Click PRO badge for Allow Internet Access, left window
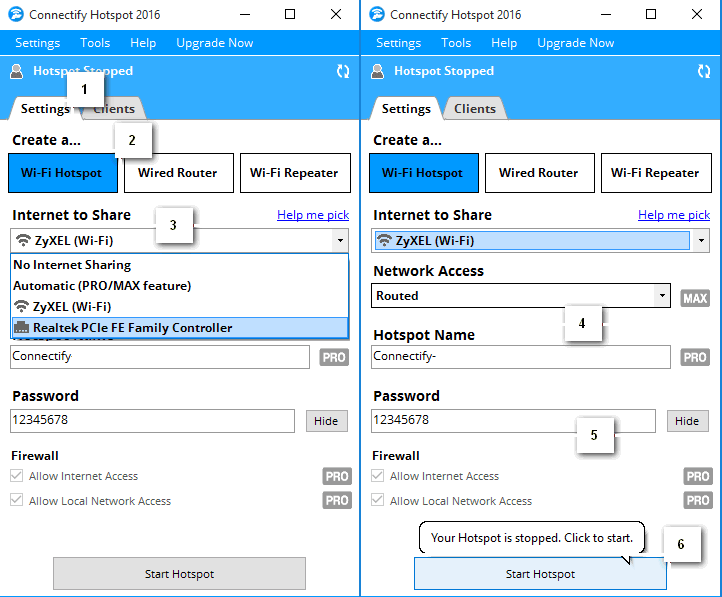 click(337, 476)
